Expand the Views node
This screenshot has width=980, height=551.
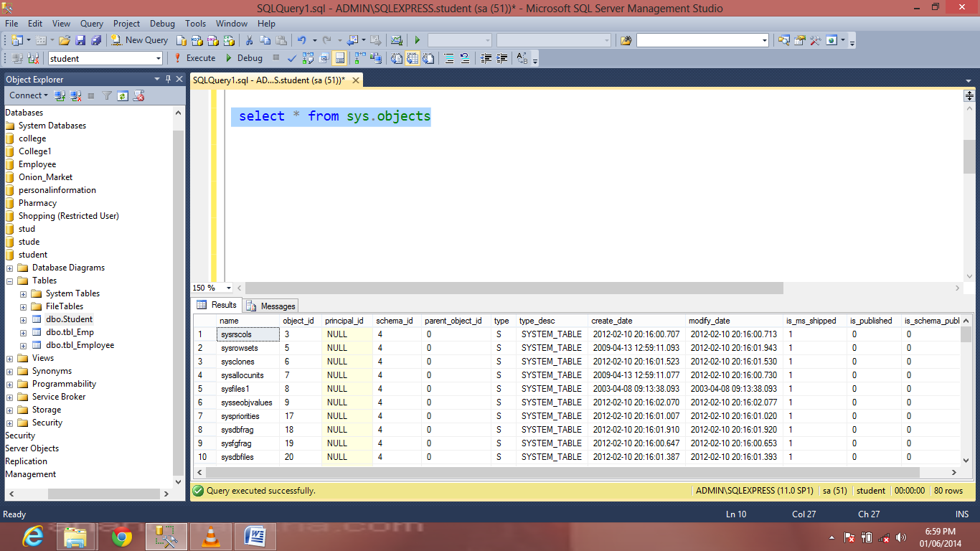click(x=10, y=358)
